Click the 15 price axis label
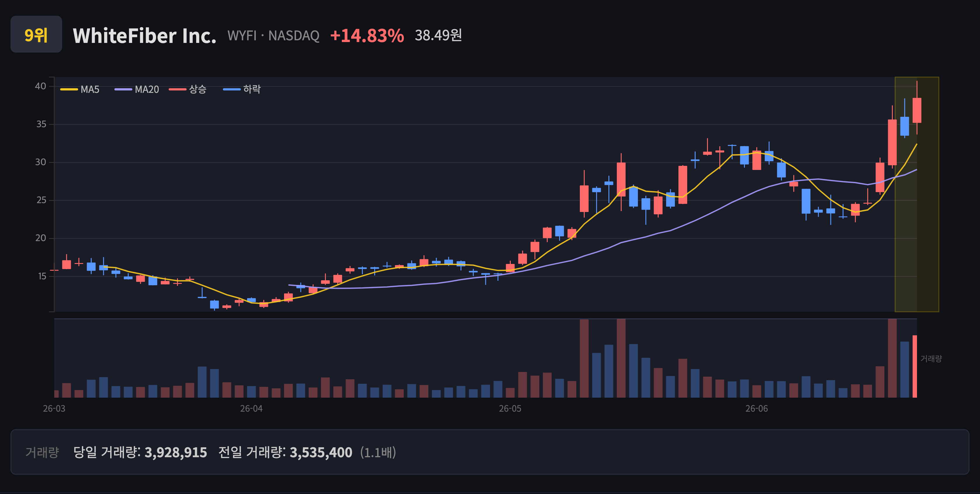This screenshot has height=494, width=980. click(41, 276)
